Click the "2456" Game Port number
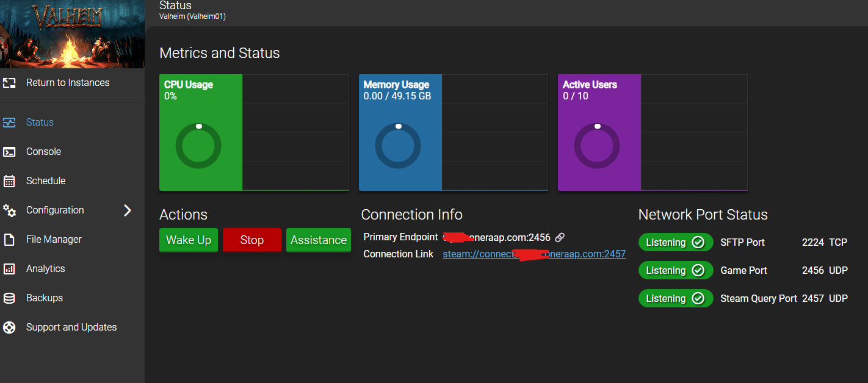Screen dimensions: 868x383 tap(813, 271)
